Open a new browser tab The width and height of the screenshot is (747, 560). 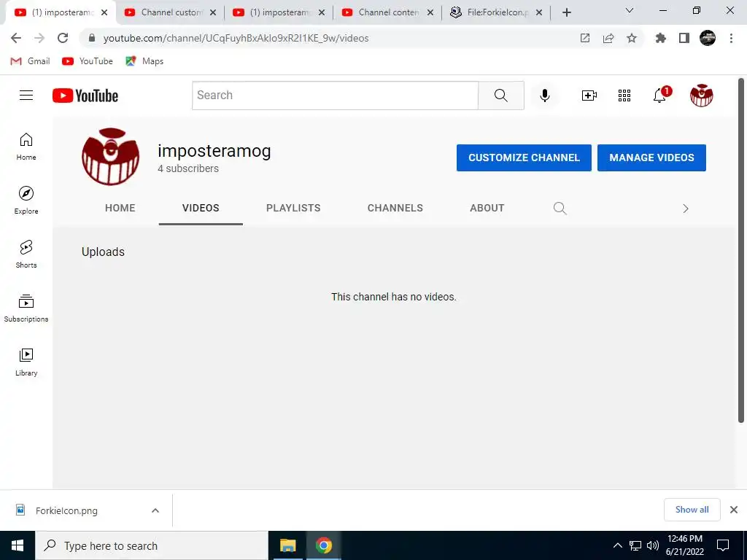[566, 12]
